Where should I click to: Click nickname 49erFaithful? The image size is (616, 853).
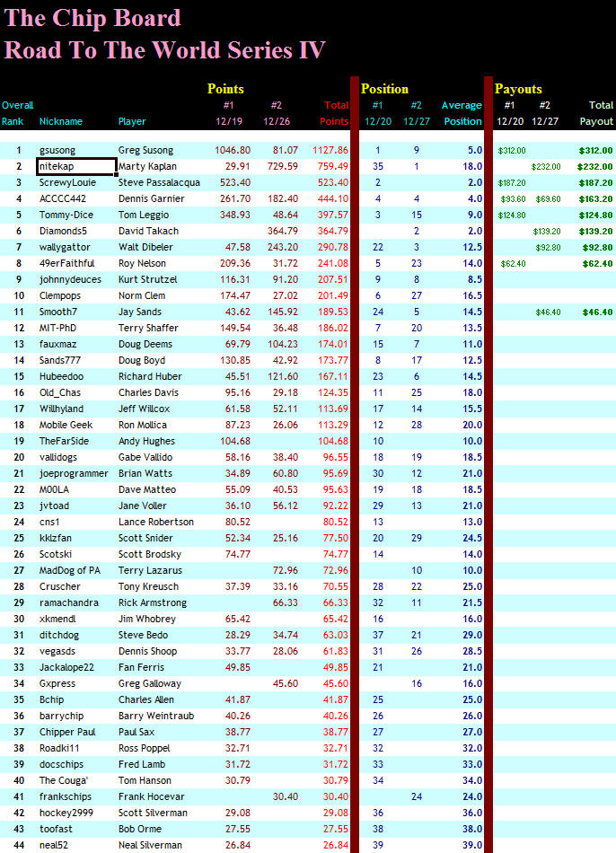pyautogui.click(x=67, y=263)
